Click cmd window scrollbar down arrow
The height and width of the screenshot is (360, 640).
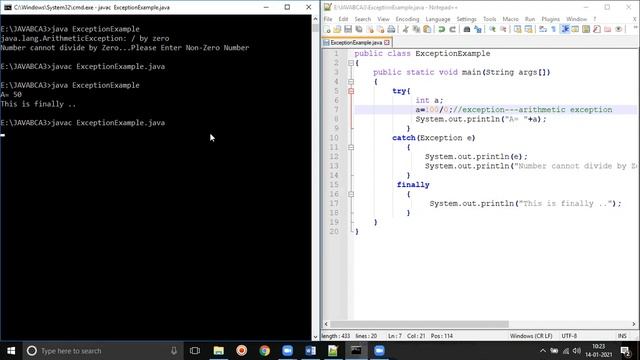click(315, 337)
